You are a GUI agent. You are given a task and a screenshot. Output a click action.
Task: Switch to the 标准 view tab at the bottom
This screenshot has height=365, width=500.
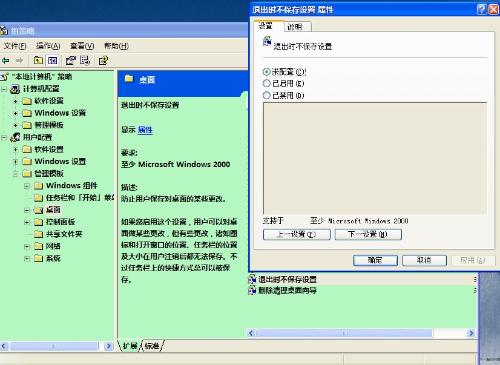[152, 346]
